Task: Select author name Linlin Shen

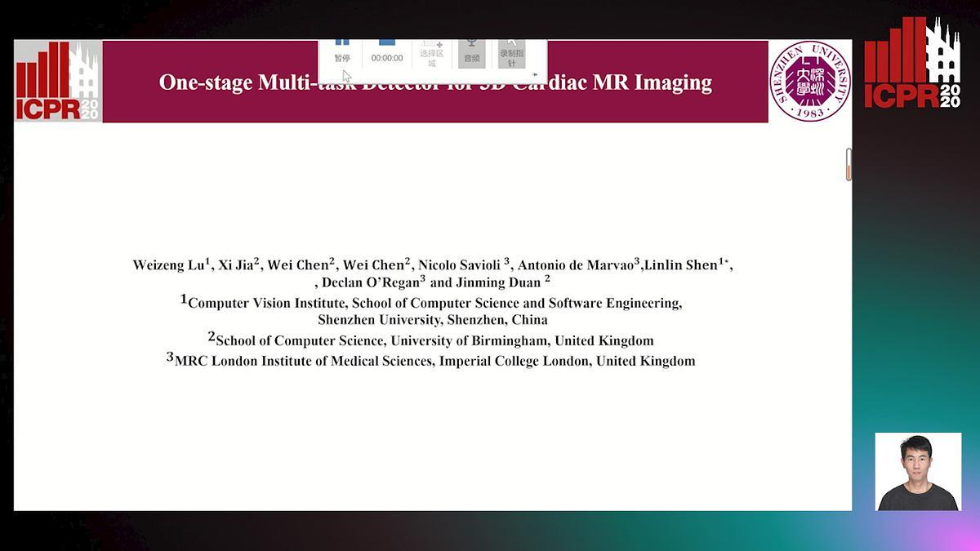Action: pyautogui.click(x=680, y=264)
